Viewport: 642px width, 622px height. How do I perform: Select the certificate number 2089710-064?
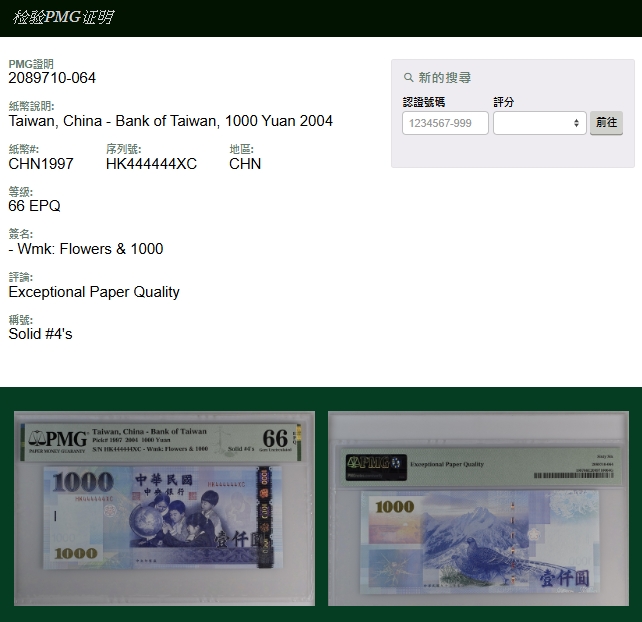click(x=52, y=78)
